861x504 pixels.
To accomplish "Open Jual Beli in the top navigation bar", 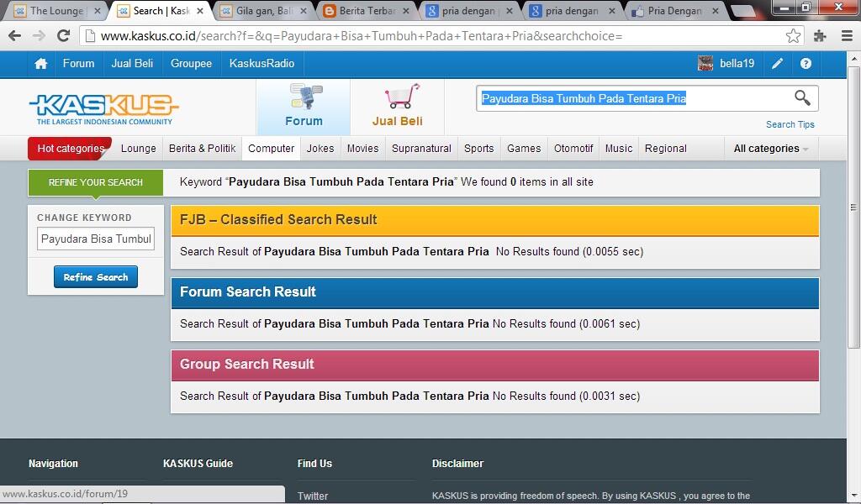I will click(x=132, y=64).
